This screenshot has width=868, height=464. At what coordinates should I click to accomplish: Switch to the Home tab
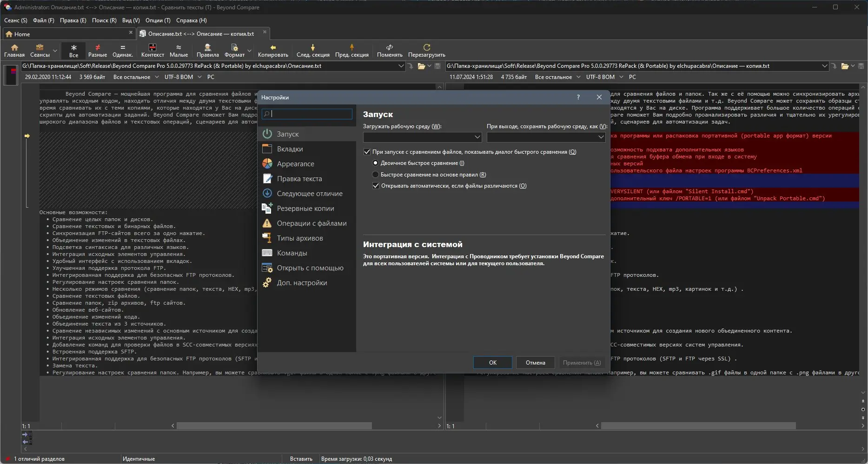click(22, 34)
